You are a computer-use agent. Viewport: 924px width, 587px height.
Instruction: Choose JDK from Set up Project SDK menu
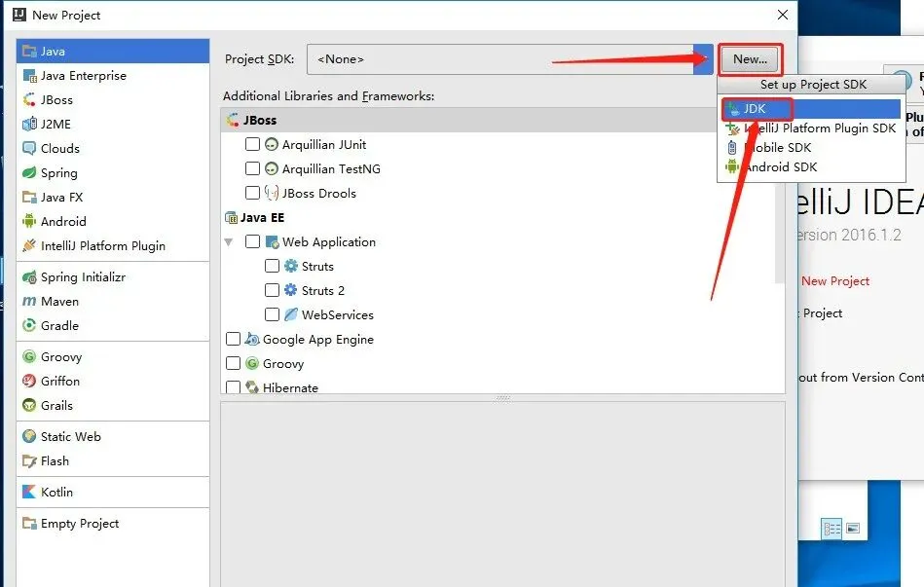click(811, 108)
